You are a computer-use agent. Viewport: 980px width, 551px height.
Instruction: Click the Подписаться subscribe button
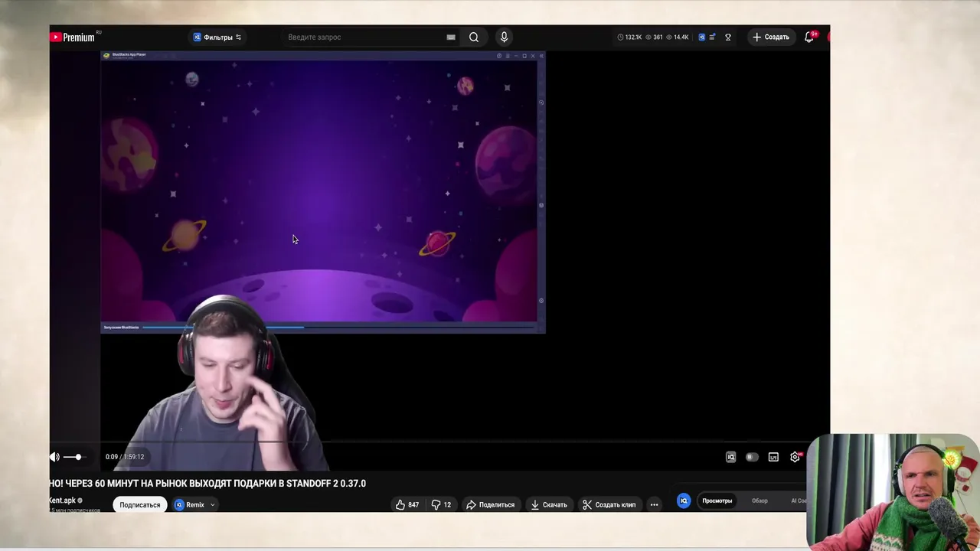140,505
